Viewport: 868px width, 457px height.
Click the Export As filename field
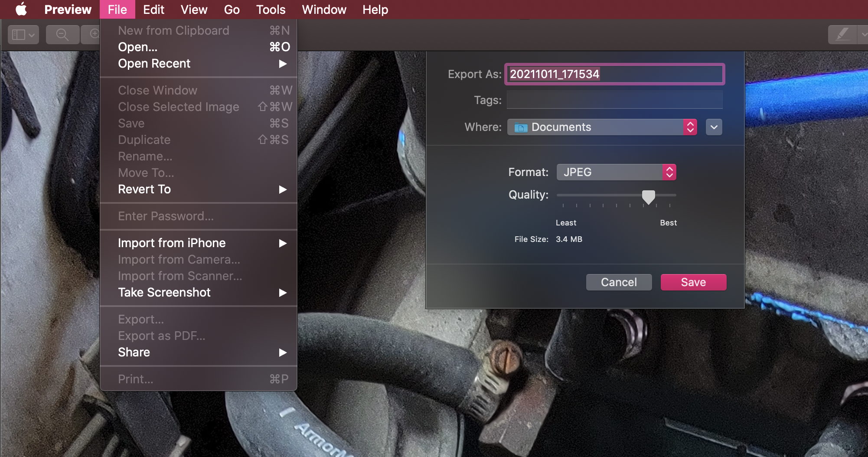[615, 74]
